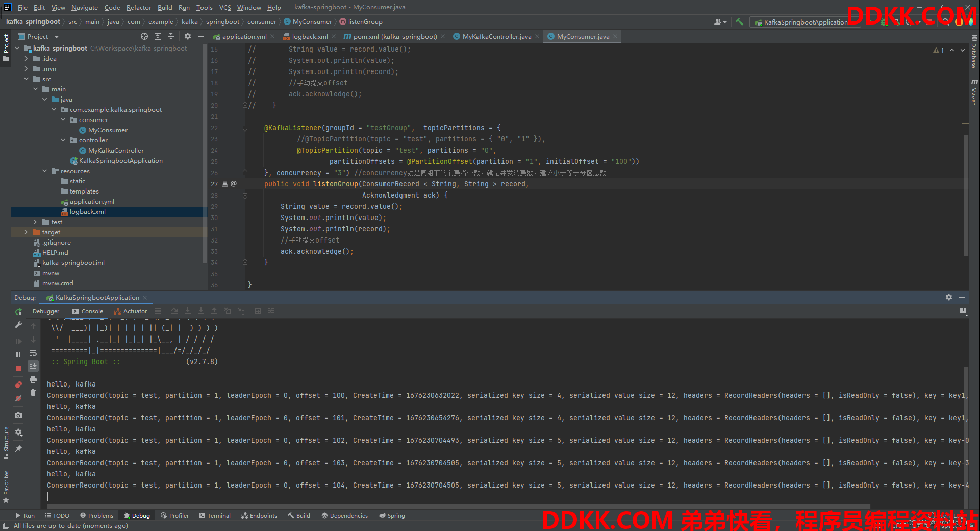Image resolution: width=980 pixels, height=531 pixels.
Task: Expand the .mvn folder
Action: point(26,68)
